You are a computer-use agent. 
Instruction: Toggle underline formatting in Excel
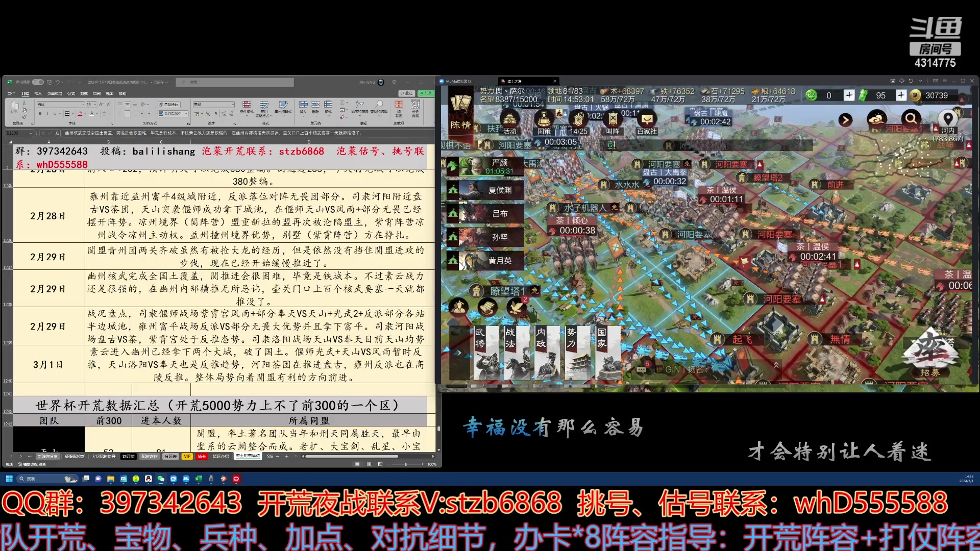[54, 114]
